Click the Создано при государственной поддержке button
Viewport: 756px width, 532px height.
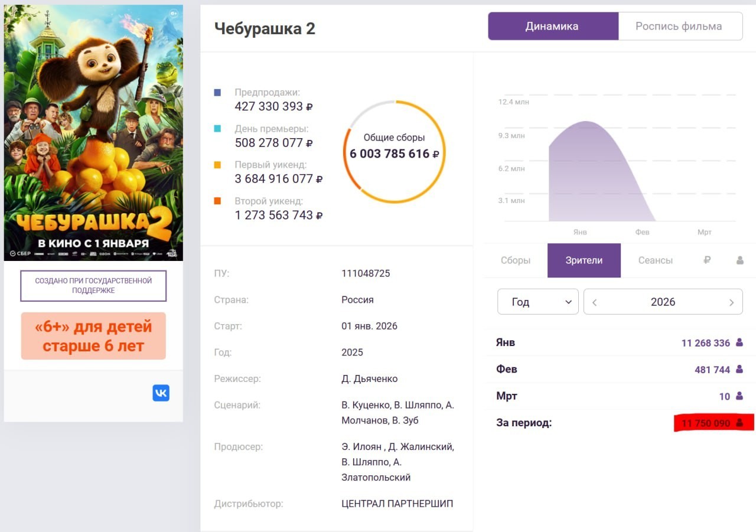click(x=93, y=286)
